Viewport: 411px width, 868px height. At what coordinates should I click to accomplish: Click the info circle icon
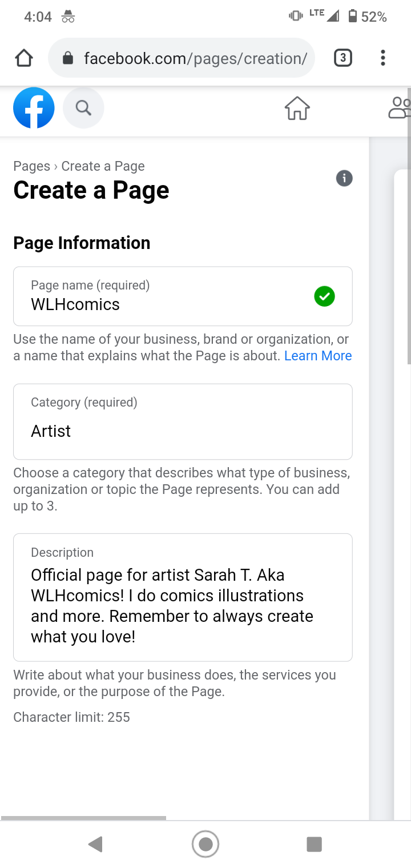coord(344,178)
